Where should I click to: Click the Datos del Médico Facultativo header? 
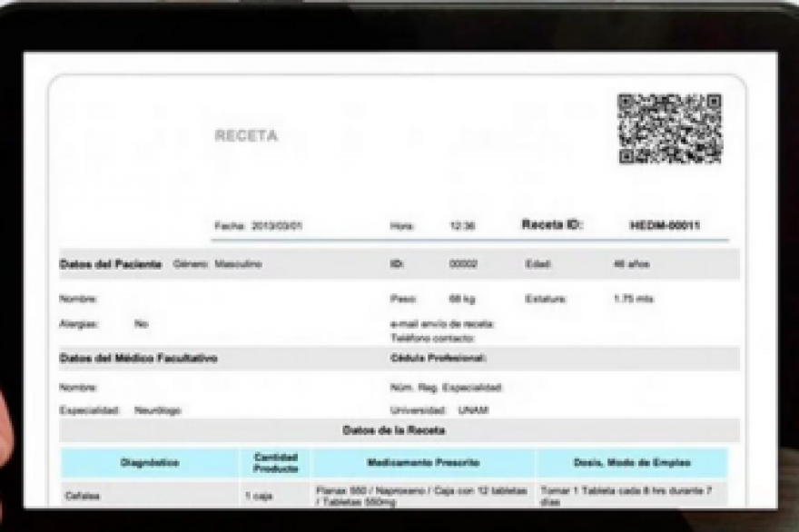(139, 359)
